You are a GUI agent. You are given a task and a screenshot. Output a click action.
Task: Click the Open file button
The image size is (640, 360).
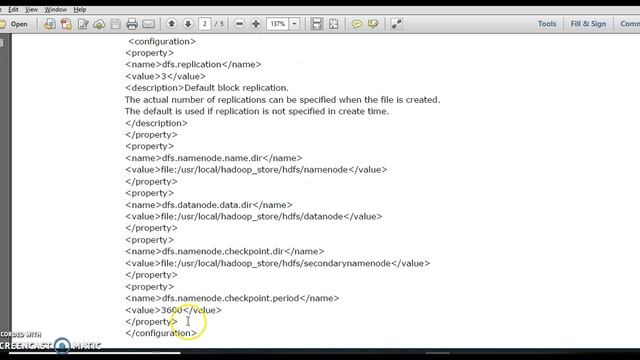click(14, 24)
